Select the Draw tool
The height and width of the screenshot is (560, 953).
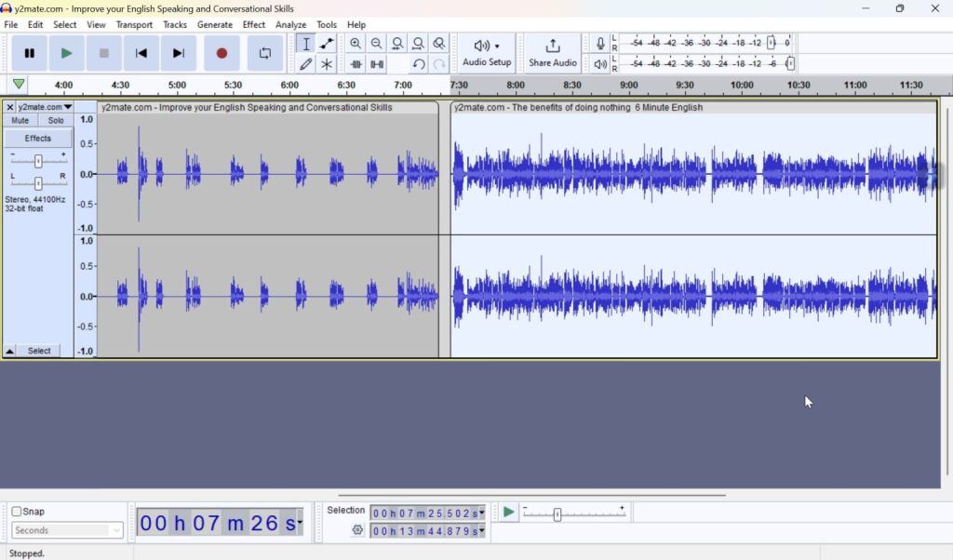pos(305,63)
